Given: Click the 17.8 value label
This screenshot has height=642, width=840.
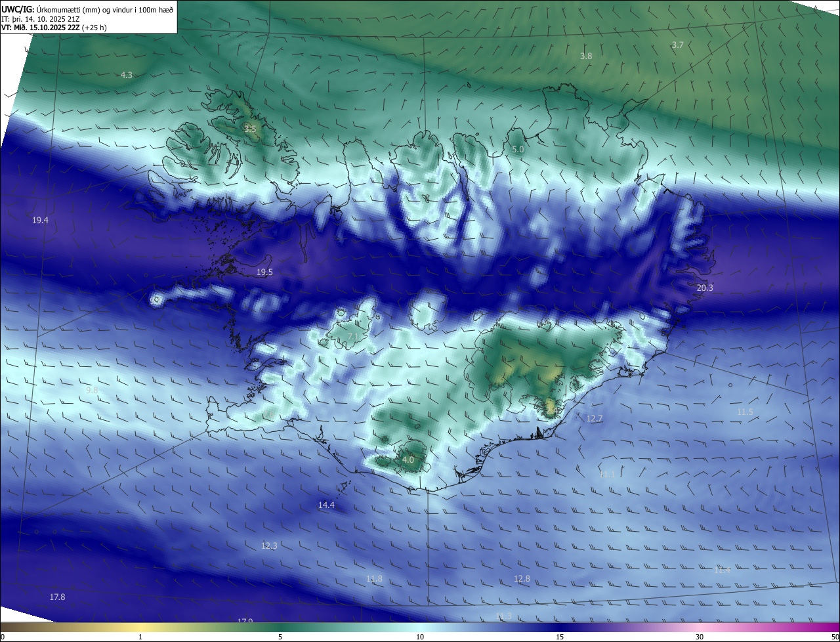Looking at the screenshot, I should coord(57,597).
